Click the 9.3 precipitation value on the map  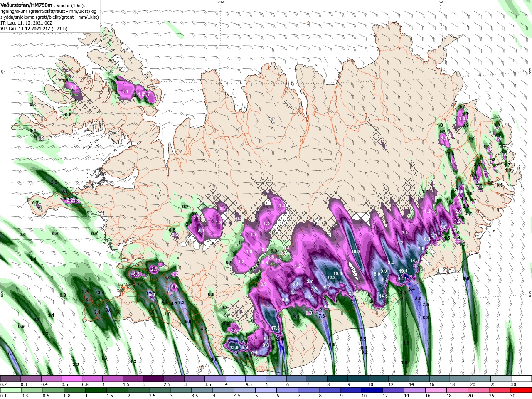pyautogui.click(x=391, y=262)
